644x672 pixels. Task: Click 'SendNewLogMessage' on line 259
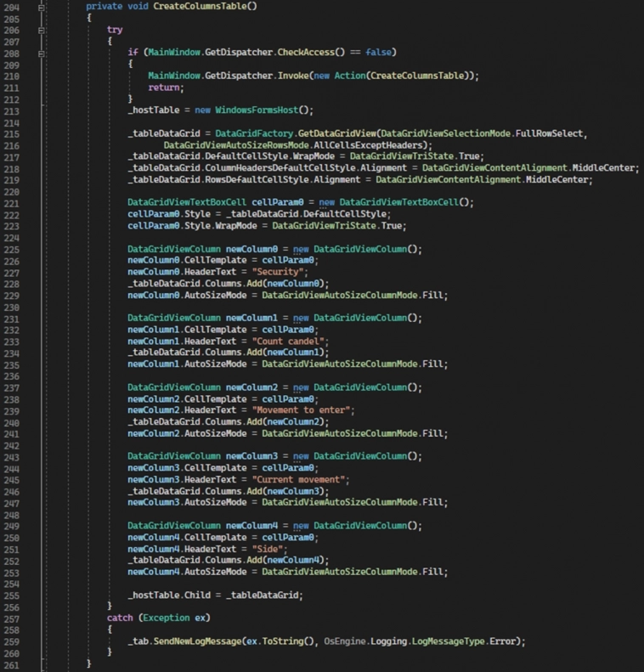tap(197, 641)
